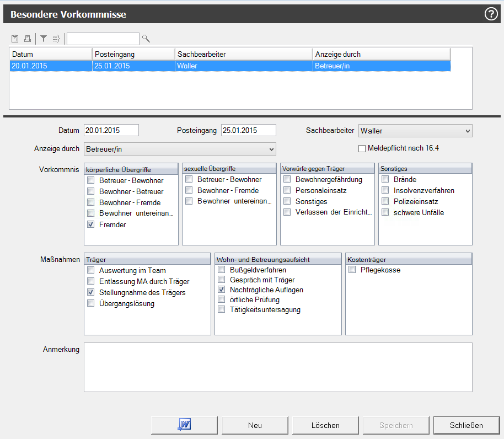Click the print icon in the toolbar
The width and height of the screenshot is (504, 439).
(27, 39)
